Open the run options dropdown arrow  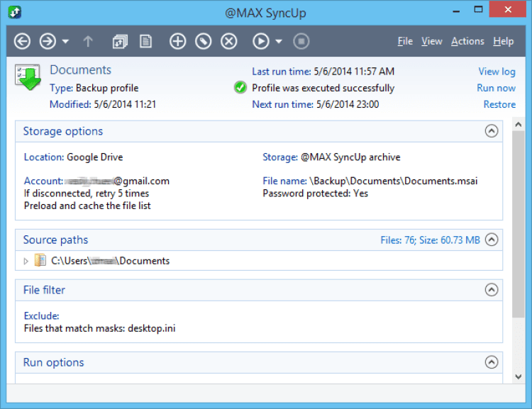(279, 42)
